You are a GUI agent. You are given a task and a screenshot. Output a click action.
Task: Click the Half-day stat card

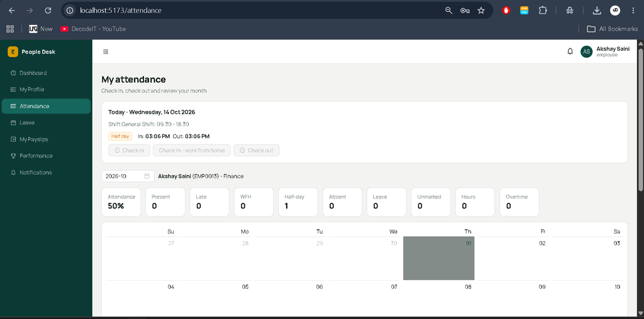298,202
